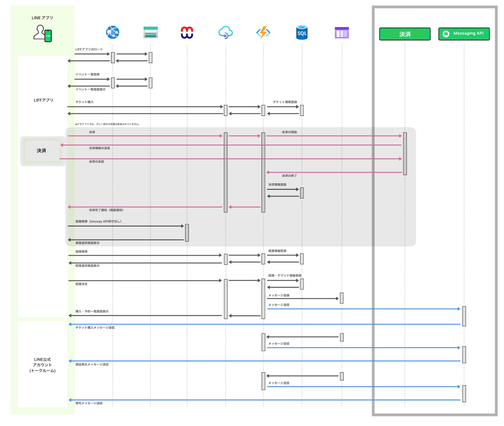Screen dimensions: 504x426
Task: Click the LIFFアプリ section label
Action: pyautogui.click(x=43, y=100)
